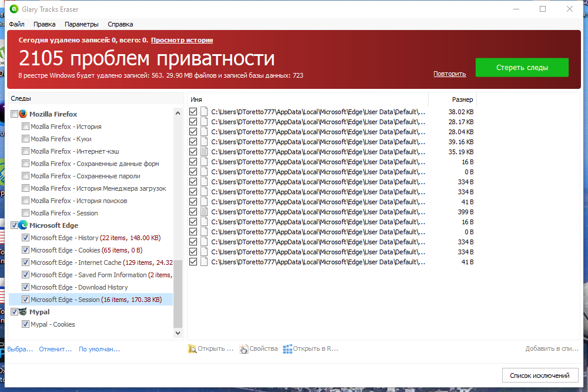Toggle the Mozilla Firefox group checkbox
This screenshot has width=588, height=392.
point(14,114)
